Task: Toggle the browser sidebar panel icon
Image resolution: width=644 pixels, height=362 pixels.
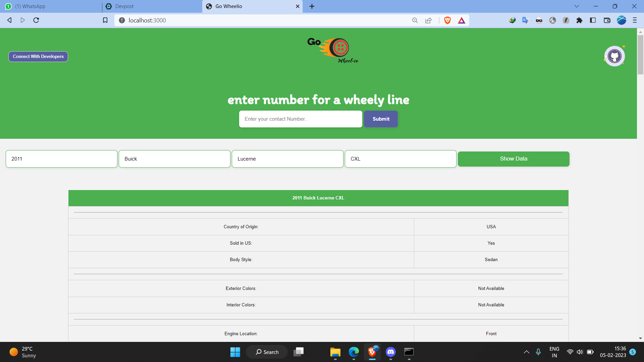Action: click(x=593, y=20)
